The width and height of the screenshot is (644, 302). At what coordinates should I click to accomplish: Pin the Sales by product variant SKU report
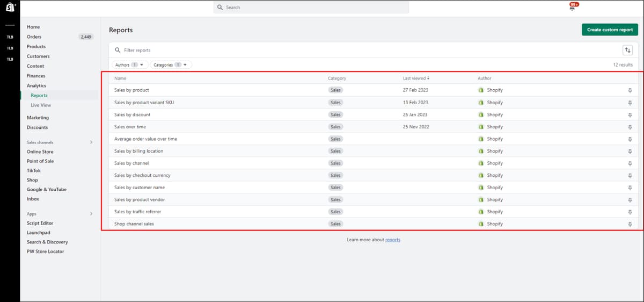(x=630, y=102)
